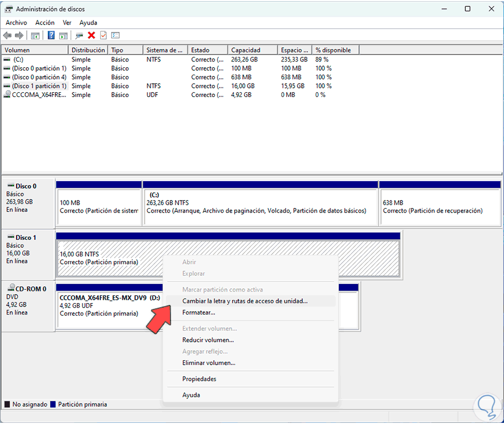Image resolution: width=504 pixels, height=424 pixels.
Task: Click the 89 % available cell
Action: click(x=322, y=59)
